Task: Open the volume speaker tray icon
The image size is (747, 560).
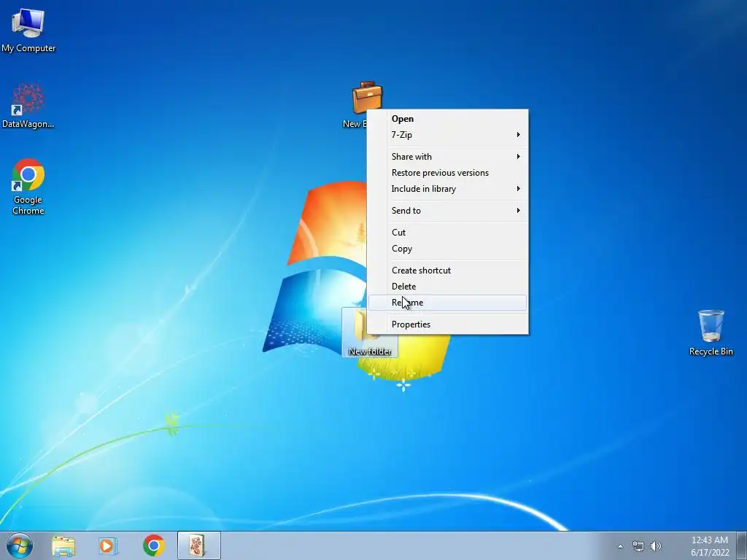Action: click(656, 546)
